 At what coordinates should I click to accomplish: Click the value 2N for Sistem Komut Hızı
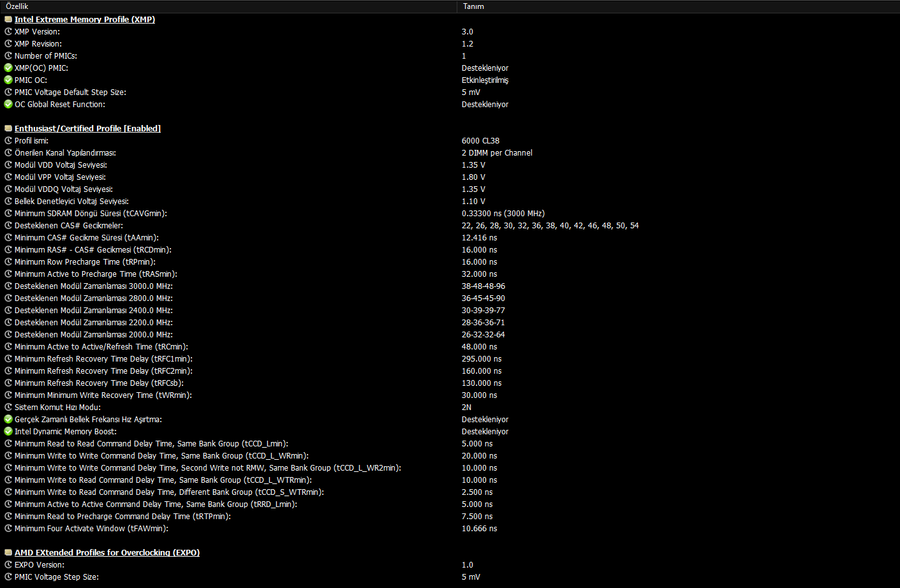(467, 408)
